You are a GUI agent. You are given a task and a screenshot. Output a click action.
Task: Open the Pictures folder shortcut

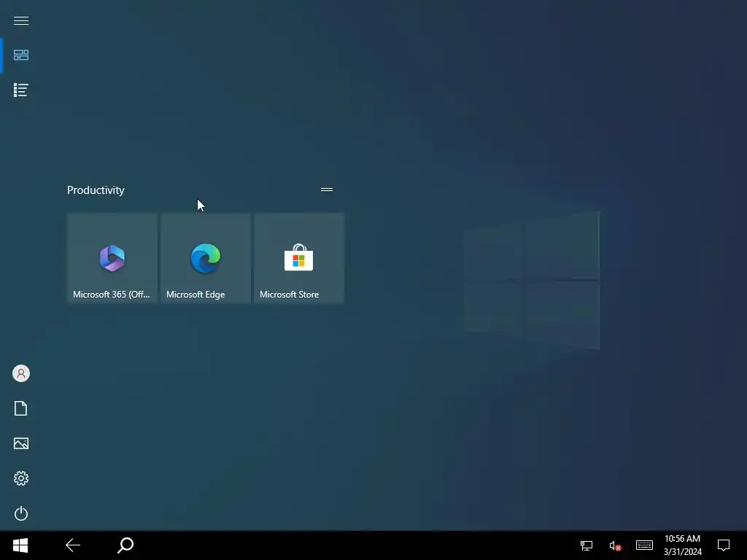[x=21, y=443]
